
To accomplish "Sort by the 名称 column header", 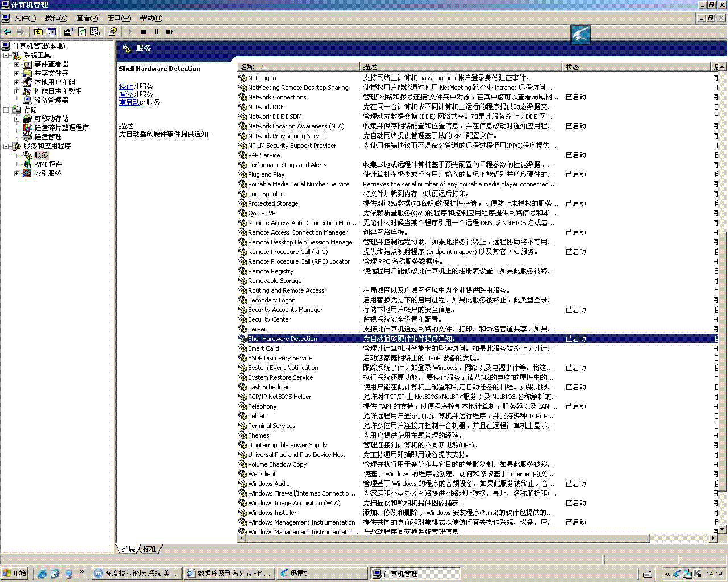I will [298, 67].
